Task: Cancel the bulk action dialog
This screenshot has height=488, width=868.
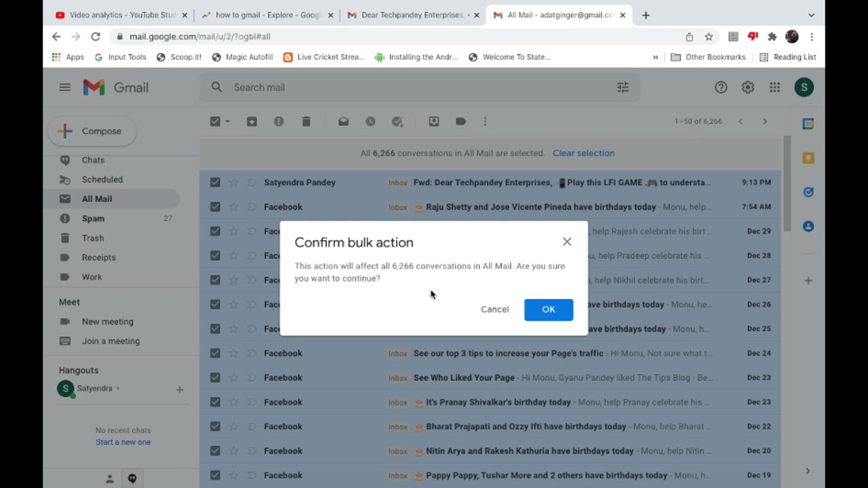Action: pyautogui.click(x=494, y=310)
